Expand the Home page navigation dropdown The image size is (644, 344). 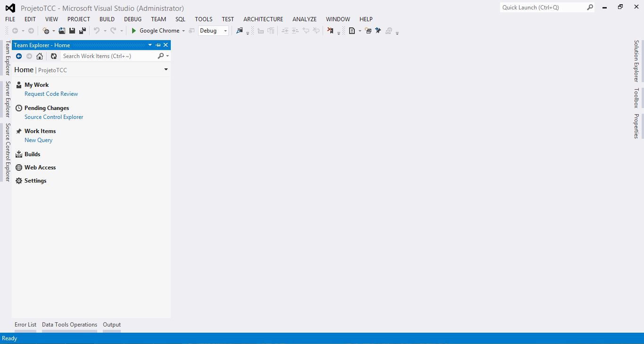(166, 70)
